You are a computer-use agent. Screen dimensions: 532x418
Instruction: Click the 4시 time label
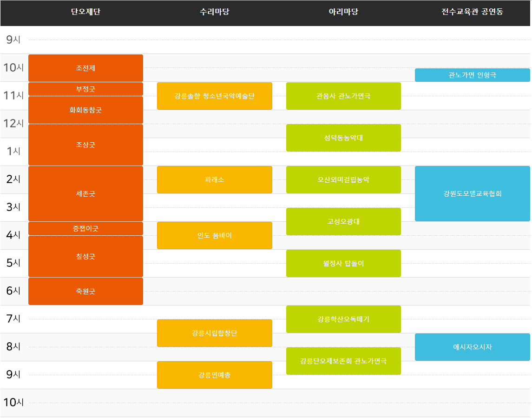[x=13, y=235]
